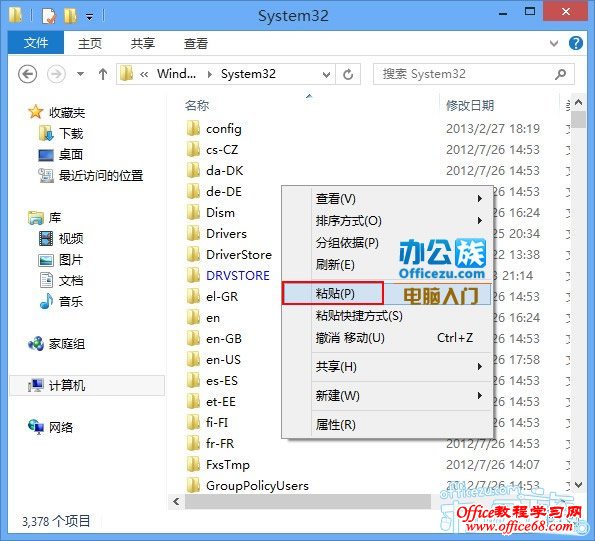Open Customize Quick Access Toolbar dropdown

click(90, 17)
